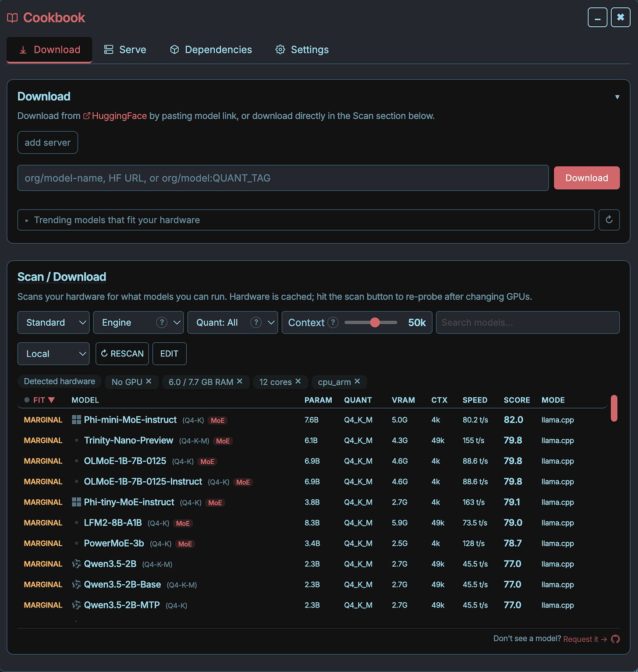Click the add server button

(48, 142)
